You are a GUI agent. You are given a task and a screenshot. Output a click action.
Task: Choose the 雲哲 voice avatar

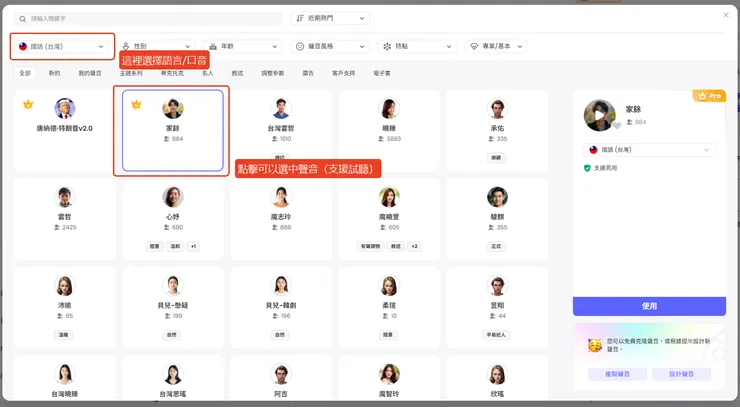tap(65, 197)
